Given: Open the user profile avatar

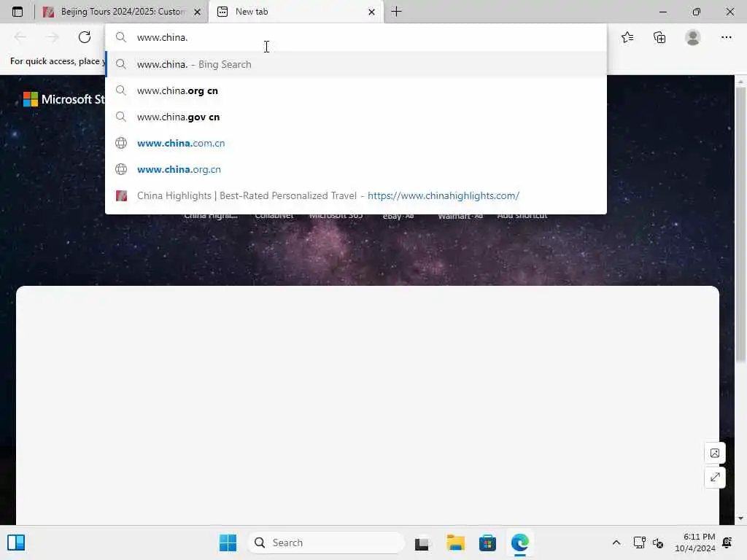Looking at the screenshot, I should coord(693,37).
